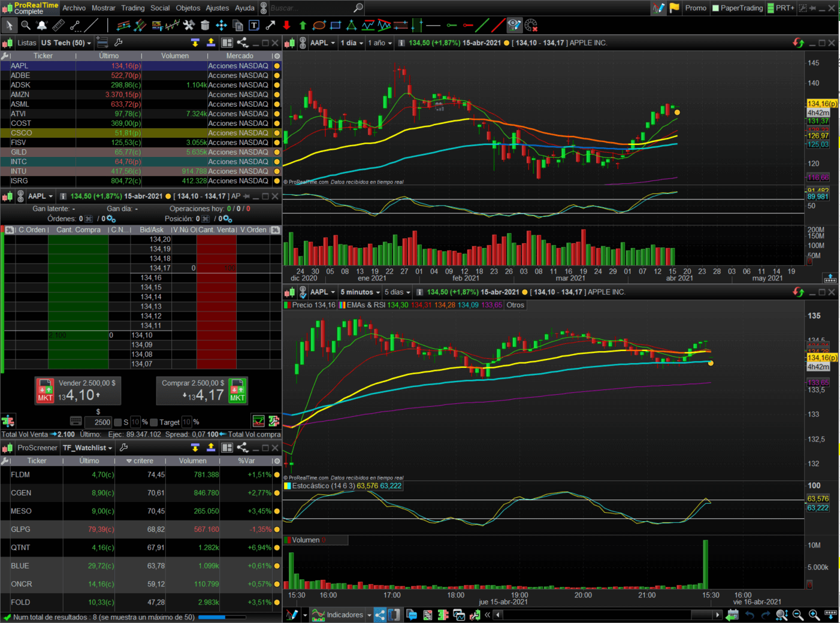
Task: Click the keyboard icon near quantity field
Action: point(76,421)
